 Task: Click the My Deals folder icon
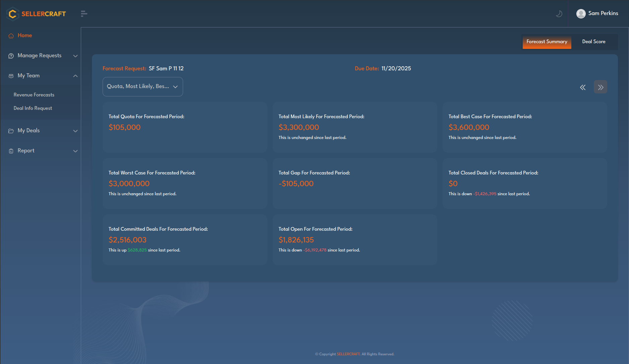point(11,131)
